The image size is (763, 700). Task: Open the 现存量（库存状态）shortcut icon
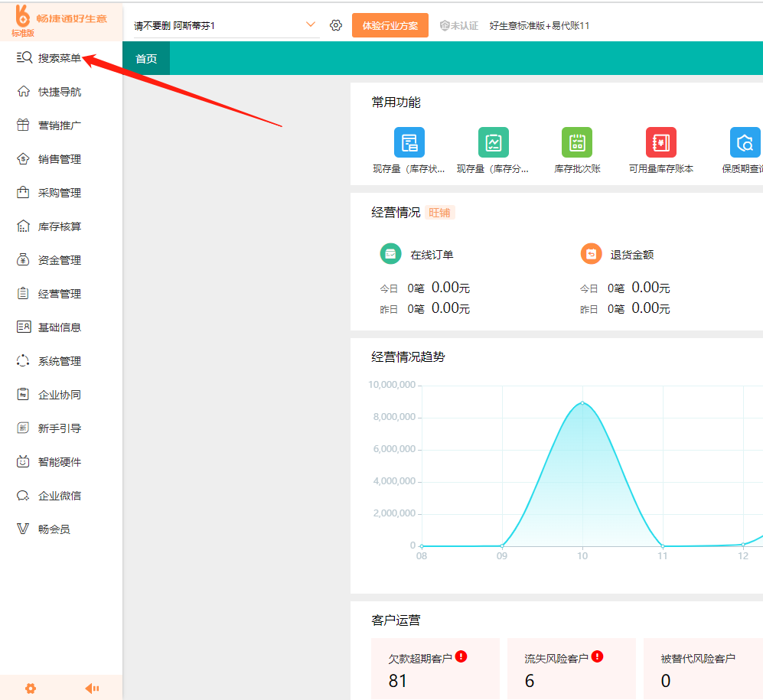point(409,142)
